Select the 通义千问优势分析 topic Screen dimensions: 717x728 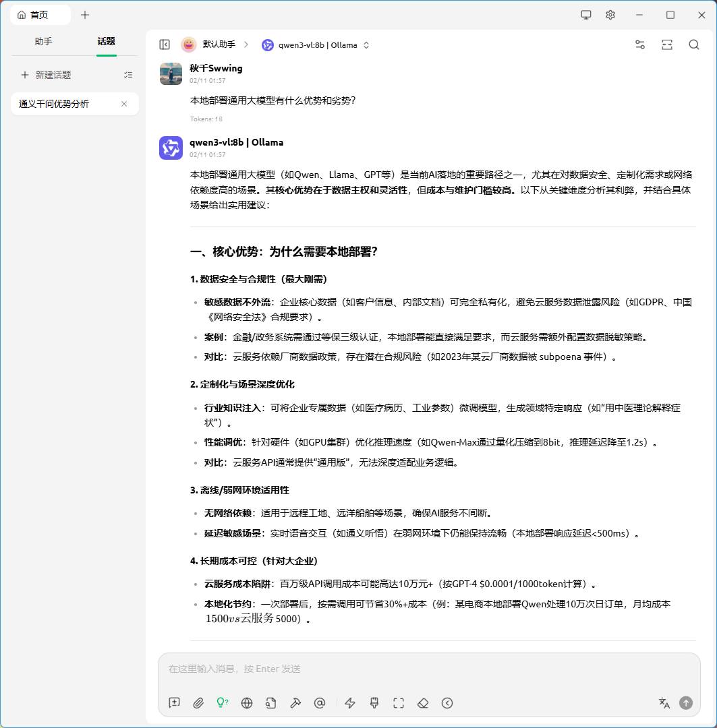point(74,104)
